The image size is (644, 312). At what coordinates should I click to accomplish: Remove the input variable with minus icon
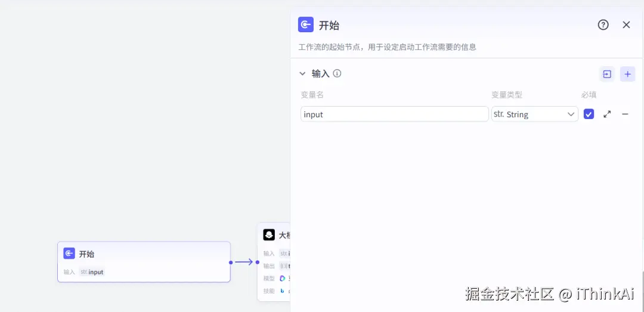tap(625, 114)
